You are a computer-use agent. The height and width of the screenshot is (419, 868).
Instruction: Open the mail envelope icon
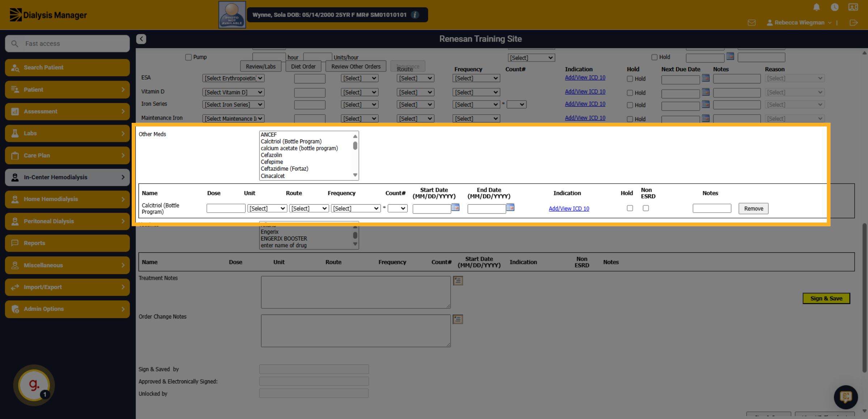pyautogui.click(x=752, y=23)
